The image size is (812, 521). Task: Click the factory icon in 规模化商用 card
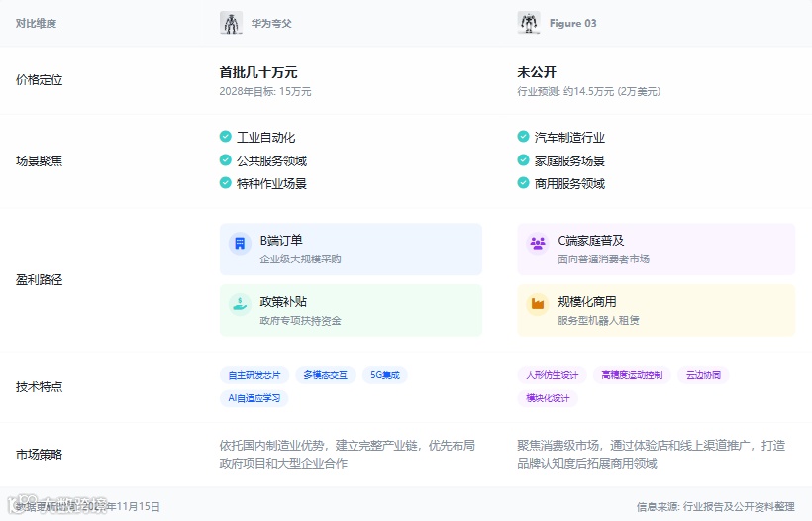pyautogui.click(x=538, y=304)
